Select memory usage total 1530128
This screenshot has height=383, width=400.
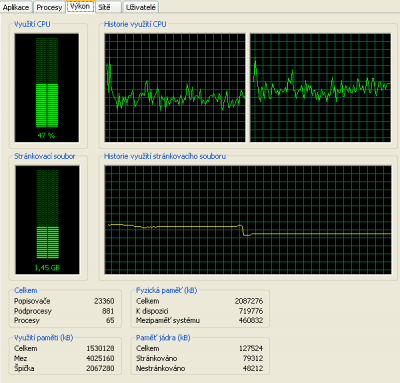[x=100, y=348]
